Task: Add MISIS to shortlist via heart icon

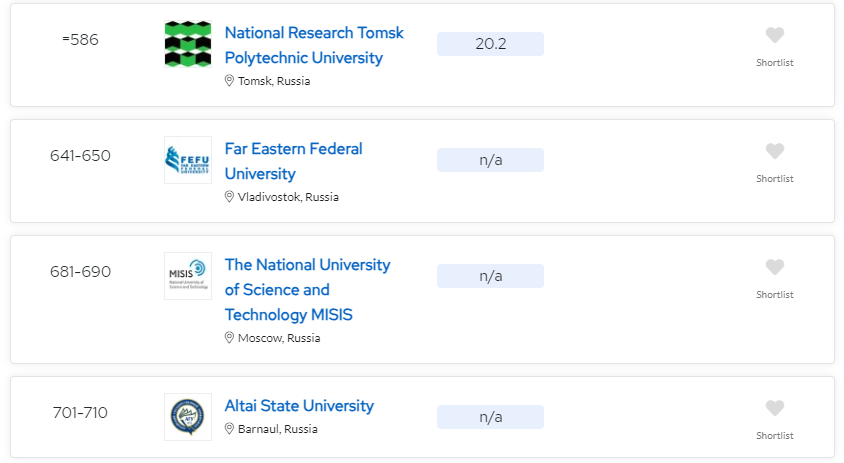Action: 775,268
